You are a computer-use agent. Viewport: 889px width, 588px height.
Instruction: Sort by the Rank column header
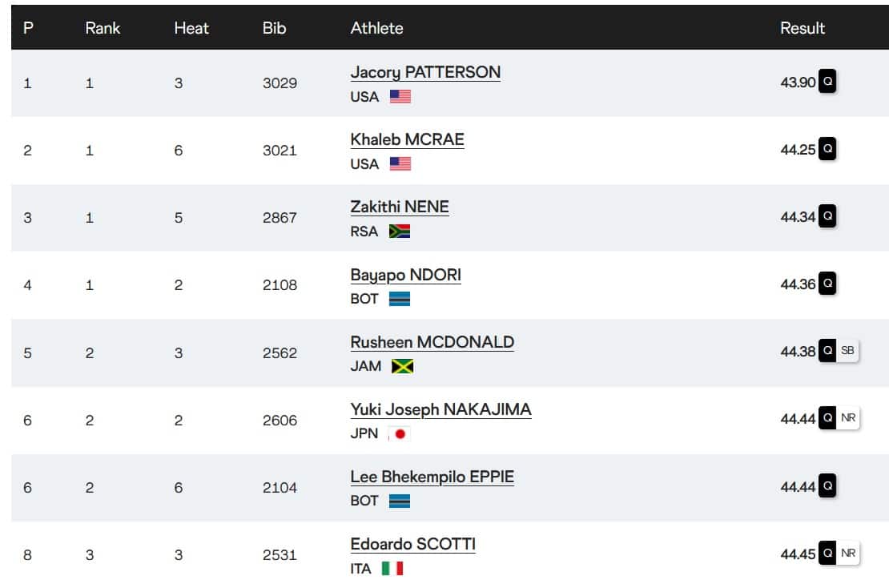[103, 28]
